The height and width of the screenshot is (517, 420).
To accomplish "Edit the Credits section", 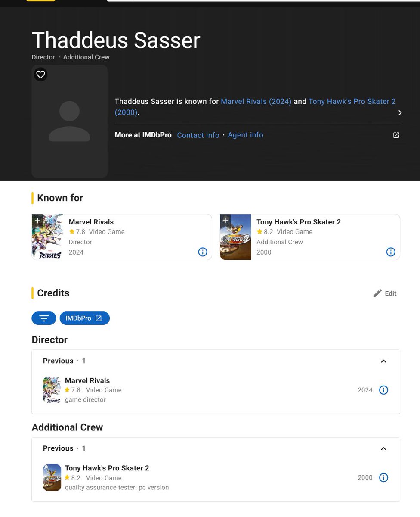I will coord(385,293).
